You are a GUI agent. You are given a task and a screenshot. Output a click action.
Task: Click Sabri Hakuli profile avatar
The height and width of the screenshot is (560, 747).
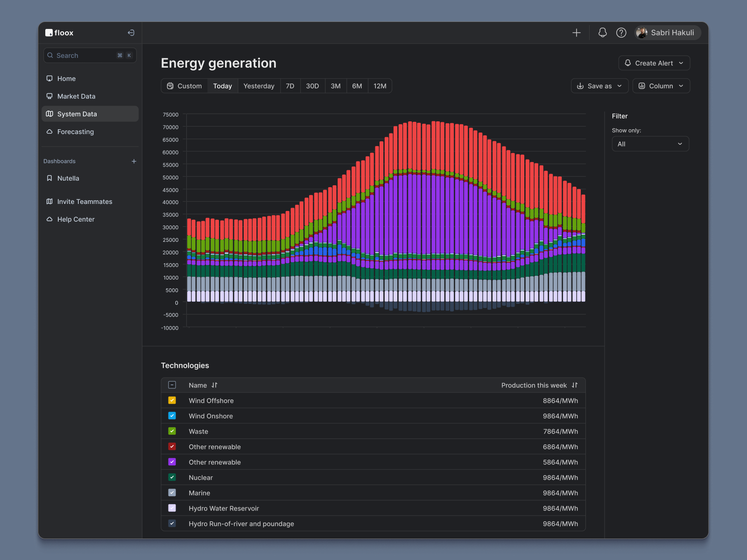[x=642, y=33]
